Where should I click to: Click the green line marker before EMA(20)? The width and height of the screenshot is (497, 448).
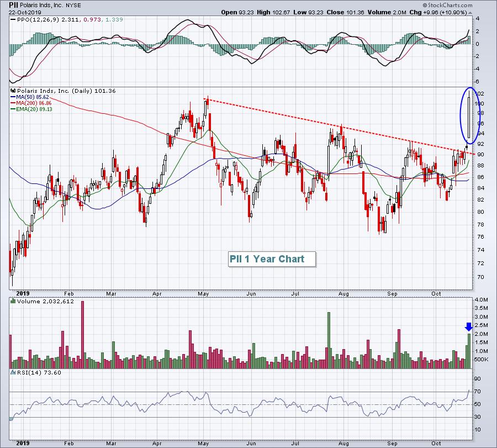click(13, 109)
